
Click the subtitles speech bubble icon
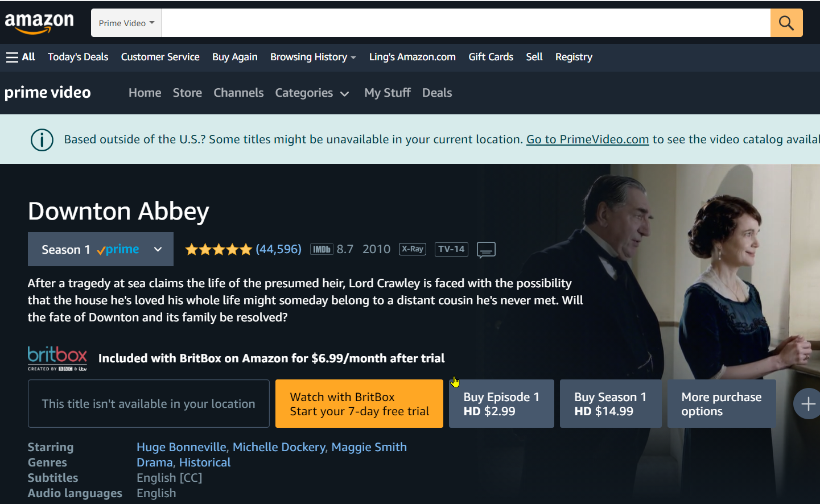486,250
